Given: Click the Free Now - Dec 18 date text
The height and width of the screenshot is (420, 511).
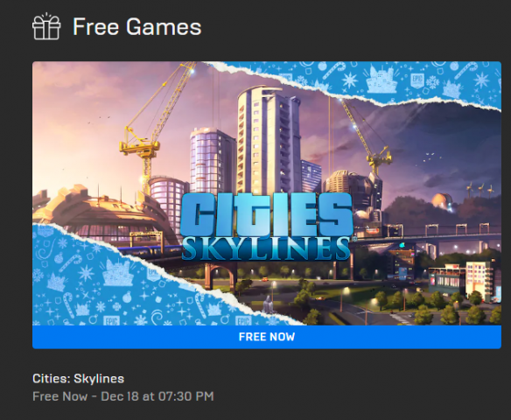Looking at the screenshot, I should pos(122,396).
